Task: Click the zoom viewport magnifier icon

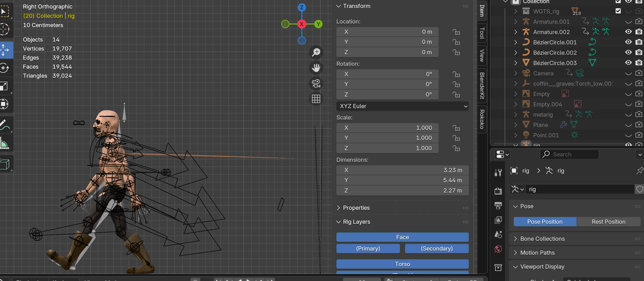Action: [316, 52]
